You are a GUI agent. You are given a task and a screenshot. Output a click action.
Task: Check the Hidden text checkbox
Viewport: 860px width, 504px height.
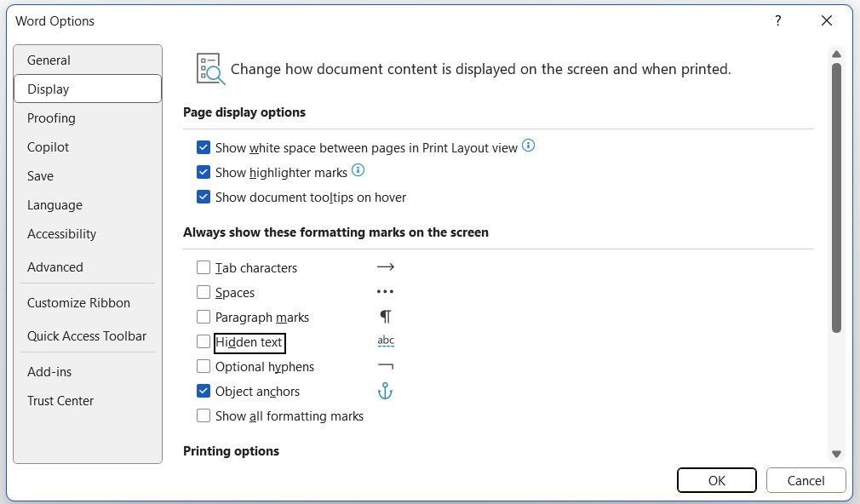click(x=204, y=342)
